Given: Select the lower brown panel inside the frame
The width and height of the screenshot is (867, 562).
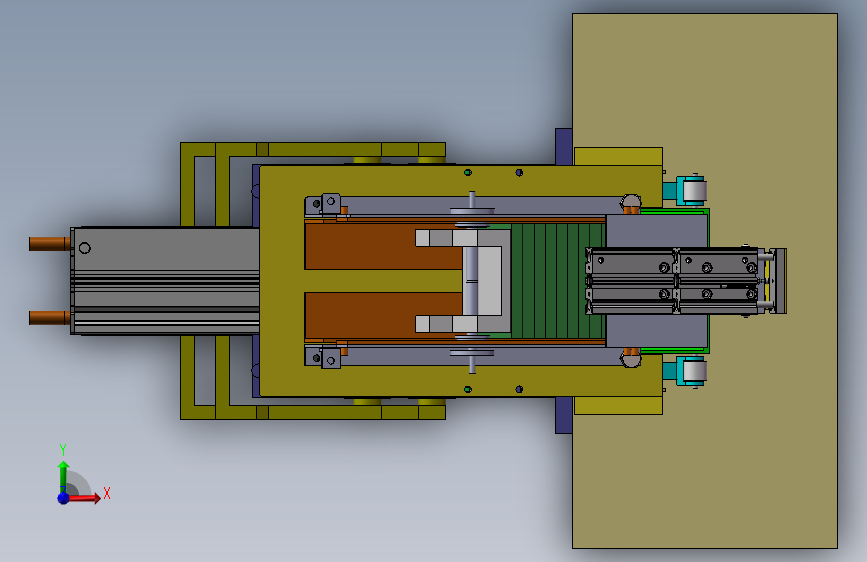Looking at the screenshot, I should point(382,315).
